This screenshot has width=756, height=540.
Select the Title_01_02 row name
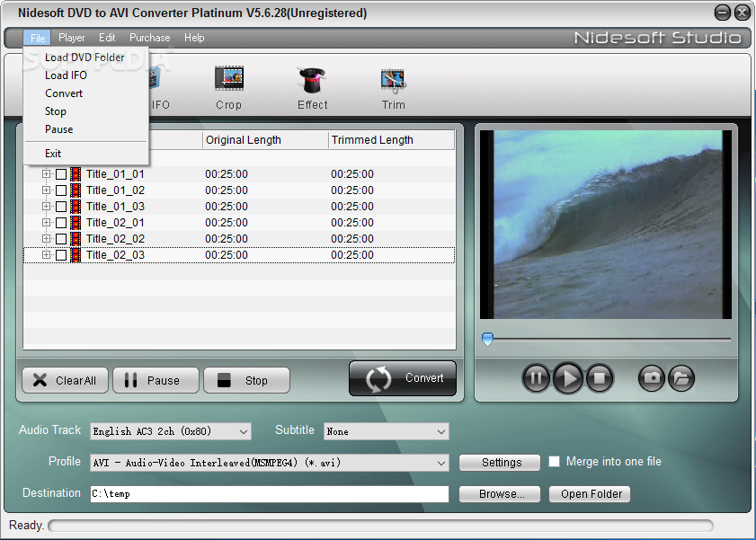coord(115,190)
